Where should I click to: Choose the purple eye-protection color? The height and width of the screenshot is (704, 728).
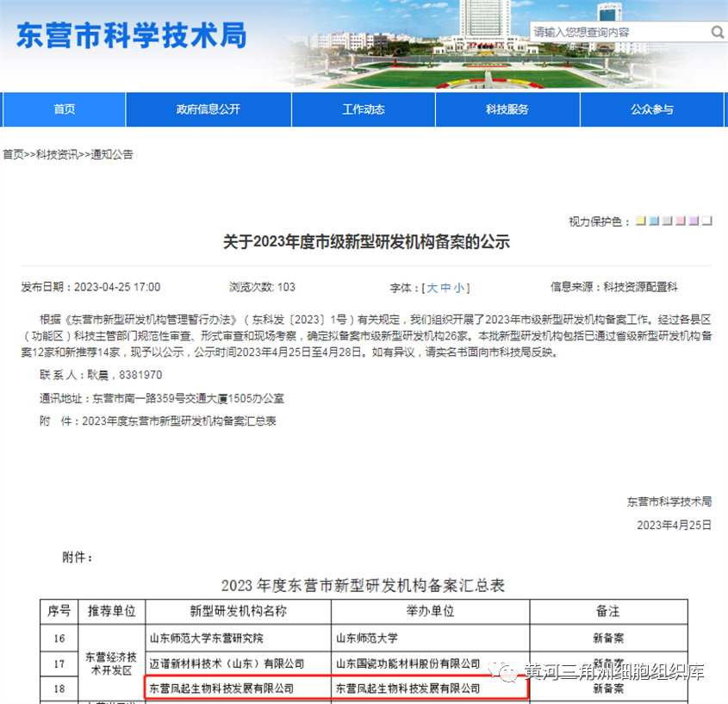694,221
